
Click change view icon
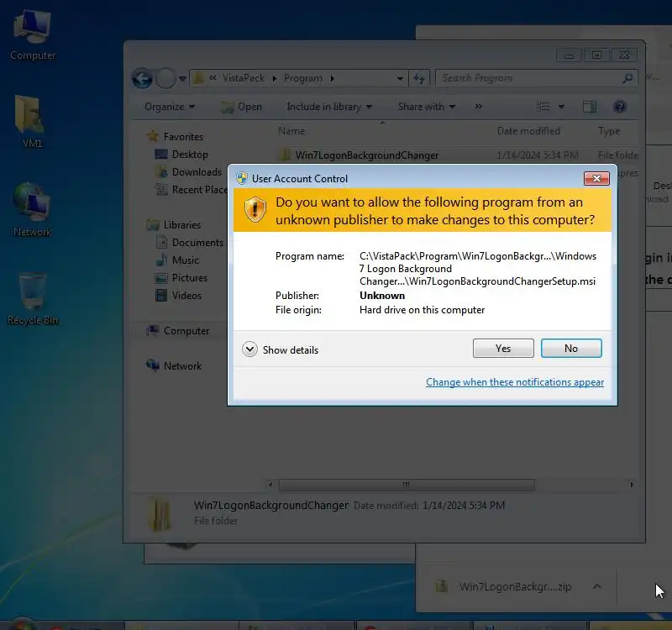(x=543, y=107)
